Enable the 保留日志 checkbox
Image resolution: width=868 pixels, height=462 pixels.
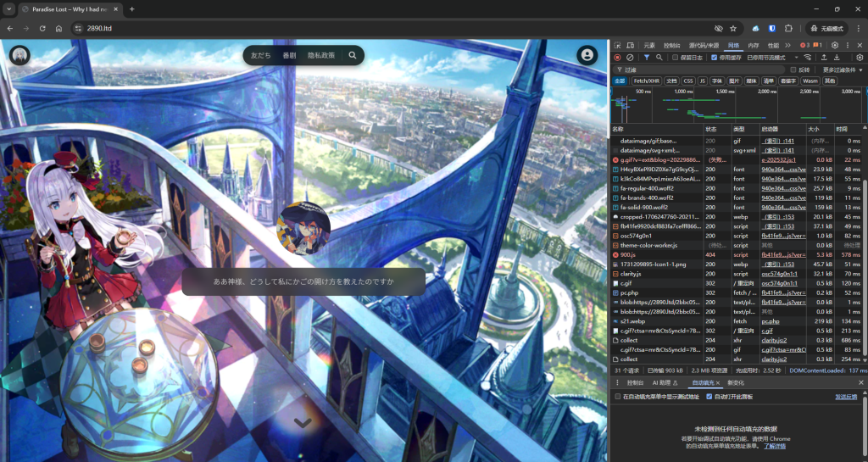pyautogui.click(x=676, y=58)
